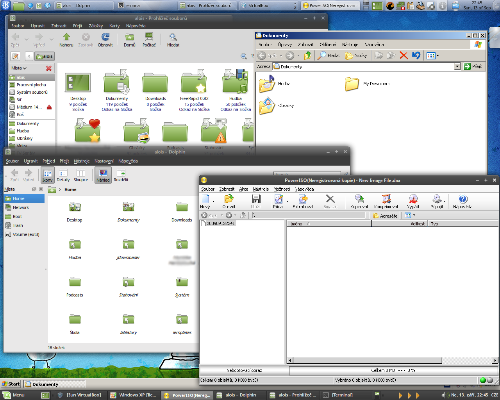Click the Windows XP Start button
Viewport: 500px width, 400px height.
point(11,384)
